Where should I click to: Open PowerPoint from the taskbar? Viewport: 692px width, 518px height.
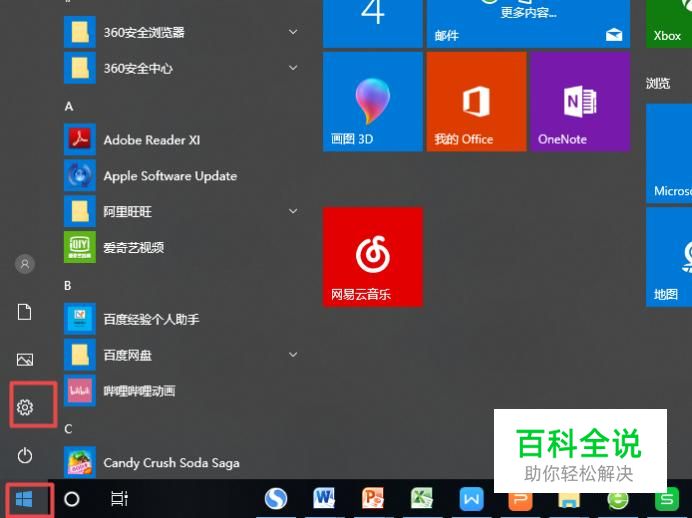point(373,499)
